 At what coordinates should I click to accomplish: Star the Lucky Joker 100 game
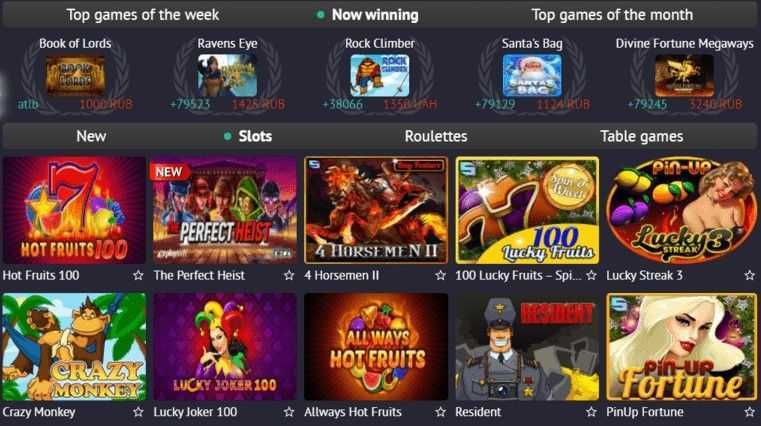(289, 412)
